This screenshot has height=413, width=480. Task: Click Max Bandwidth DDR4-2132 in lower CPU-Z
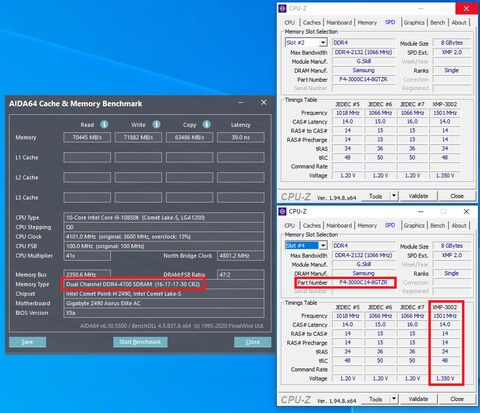tap(363, 255)
